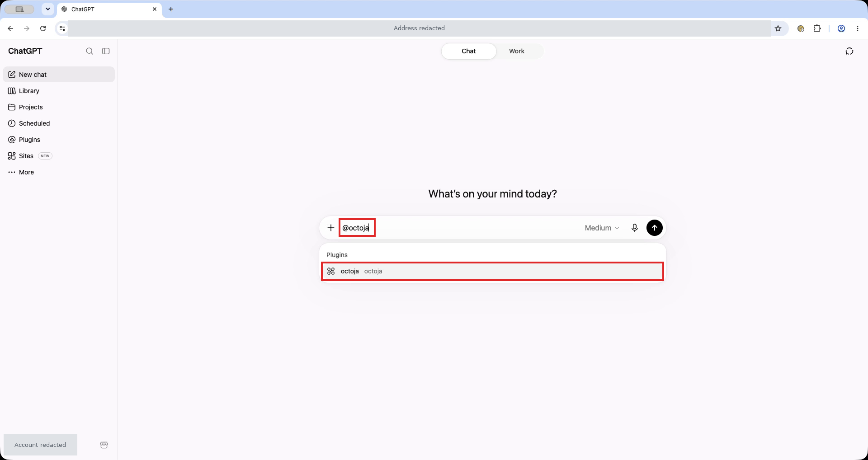Click the ChatGPT logo title in sidebar
The image size is (868, 460).
25,51
